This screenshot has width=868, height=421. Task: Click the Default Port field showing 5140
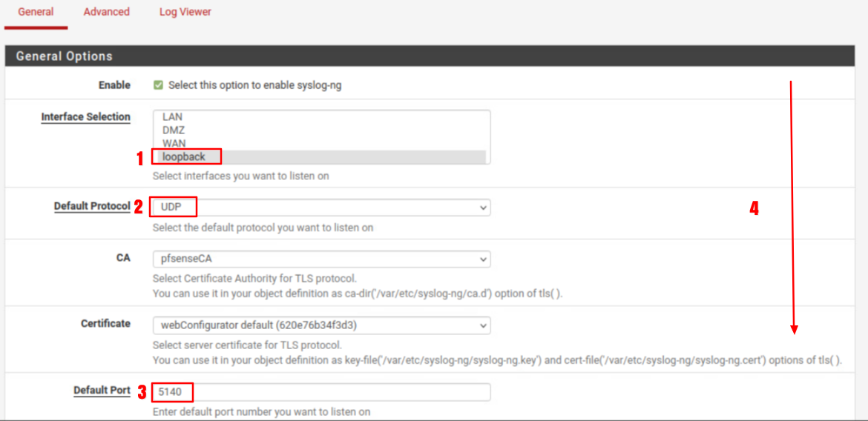(321, 391)
